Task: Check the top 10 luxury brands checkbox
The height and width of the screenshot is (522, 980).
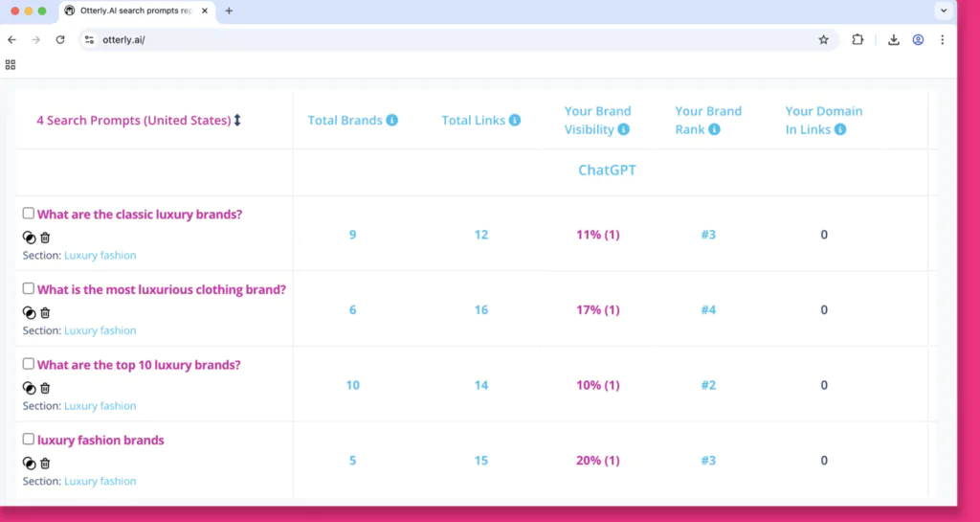Action: coord(28,364)
